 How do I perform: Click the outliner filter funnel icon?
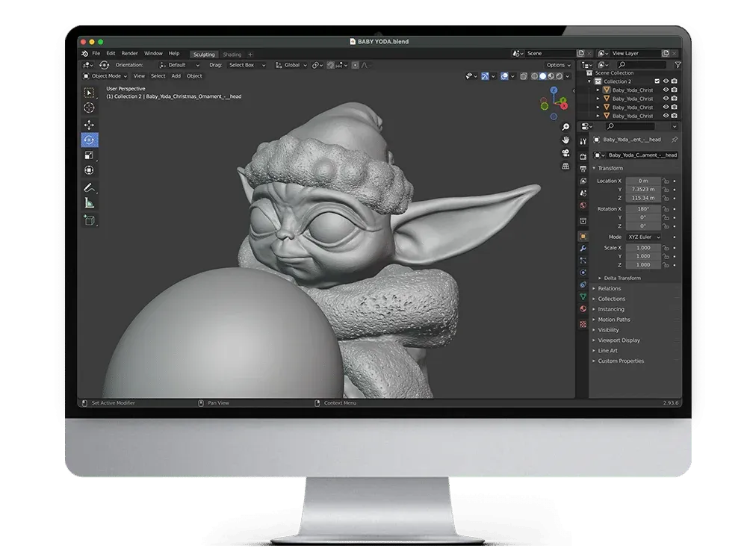pyautogui.click(x=678, y=65)
